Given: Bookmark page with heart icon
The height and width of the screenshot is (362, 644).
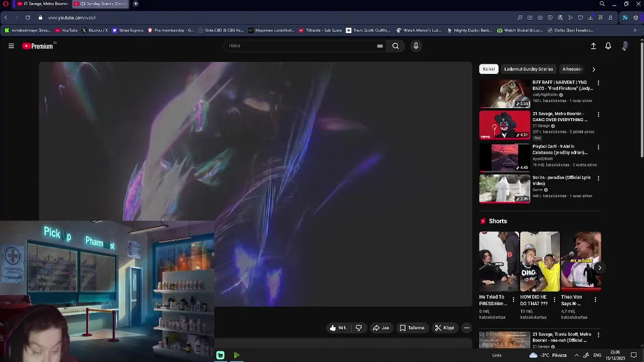Looking at the screenshot, I should (580, 18).
